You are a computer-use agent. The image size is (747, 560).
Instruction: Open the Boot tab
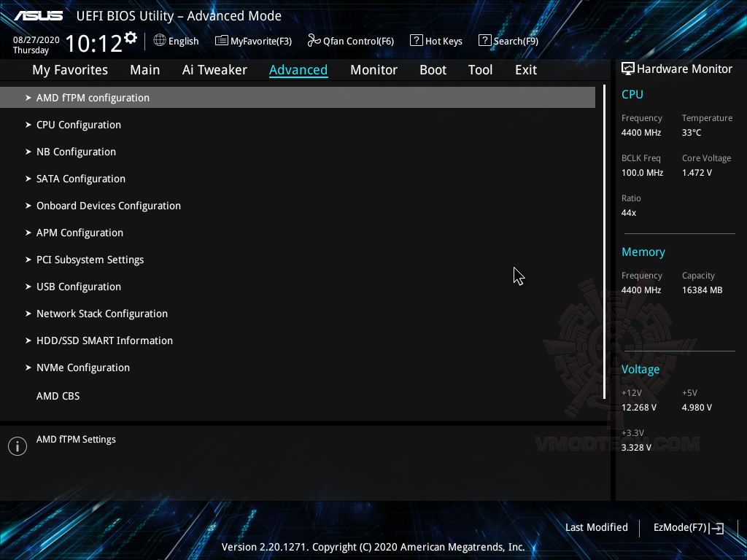[x=433, y=70]
